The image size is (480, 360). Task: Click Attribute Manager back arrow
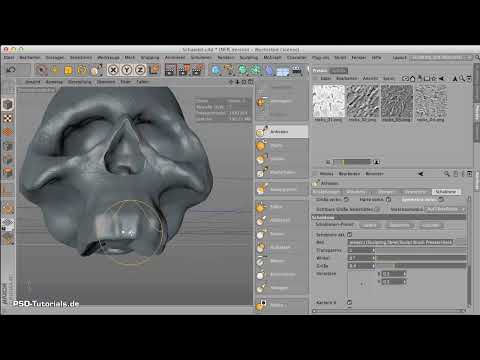[x=421, y=173]
